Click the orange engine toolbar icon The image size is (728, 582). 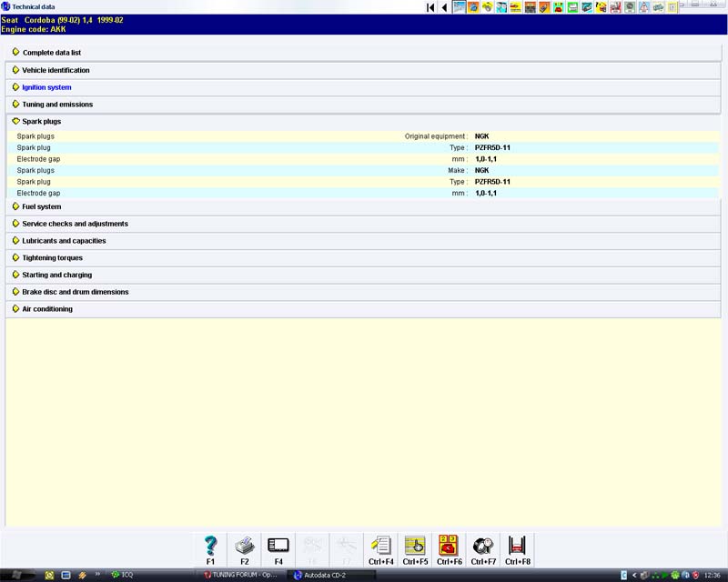tap(473, 7)
